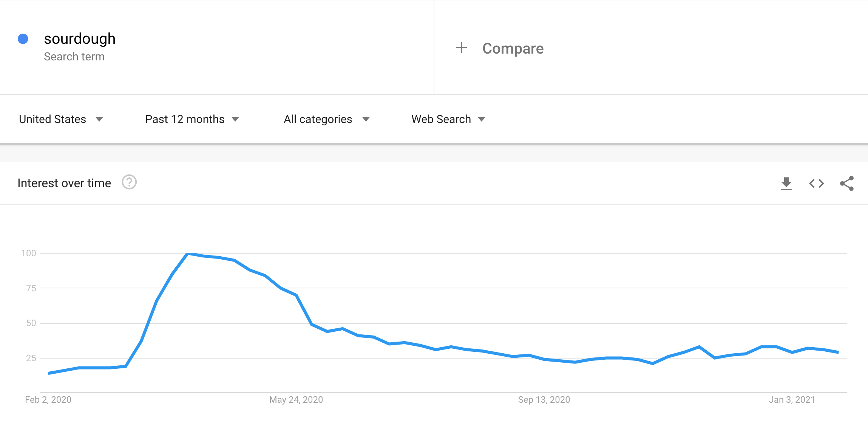Share the interest over time chart
Viewport: 868px width, 428px height.
coord(846,183)
